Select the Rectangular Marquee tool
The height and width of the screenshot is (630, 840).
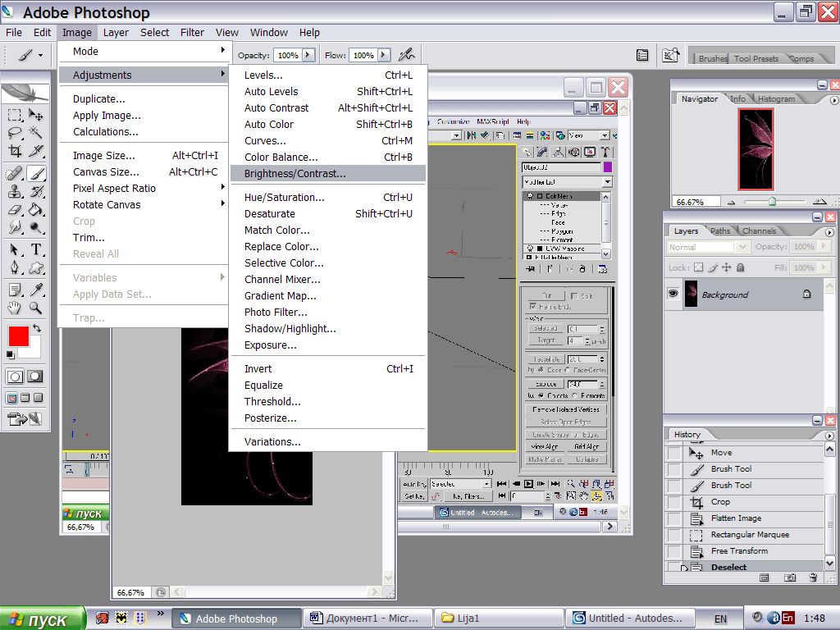coord(15,115)
